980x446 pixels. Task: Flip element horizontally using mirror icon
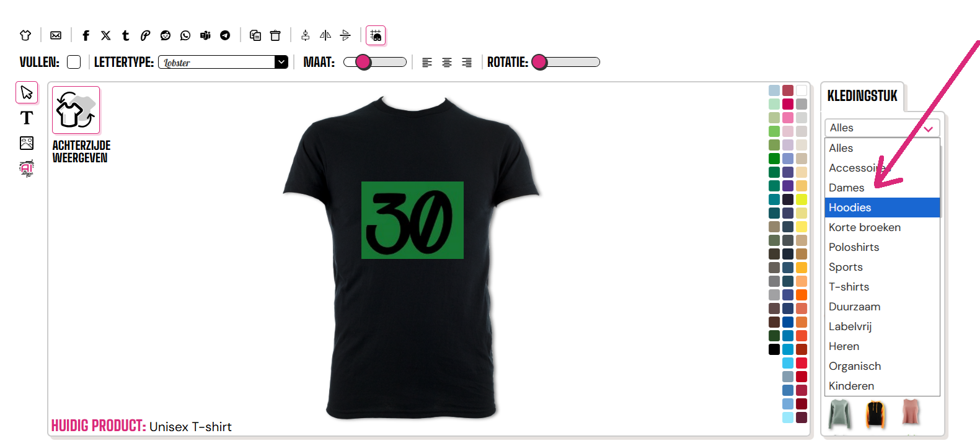point(325,35)
